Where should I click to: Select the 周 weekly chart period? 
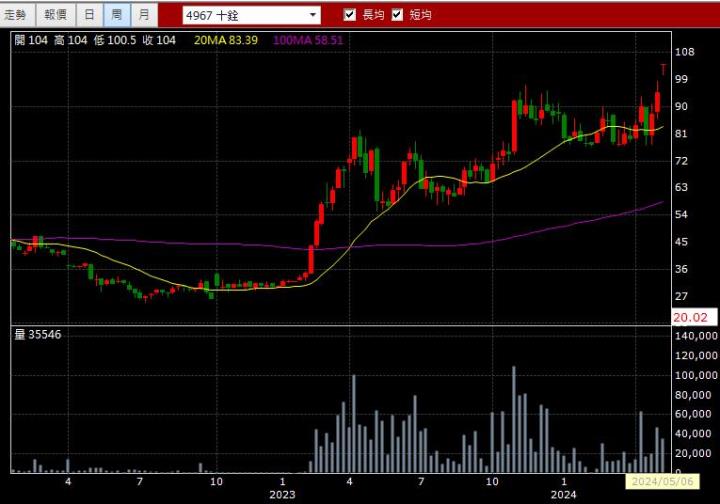117,15
